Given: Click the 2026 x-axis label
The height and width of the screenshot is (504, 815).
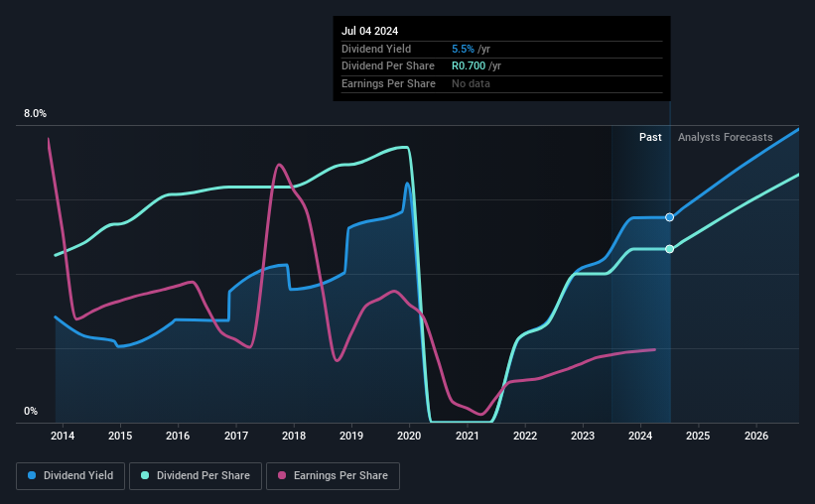Looking at the screenshot, I should pyautogui.click(x=756, y=436).
